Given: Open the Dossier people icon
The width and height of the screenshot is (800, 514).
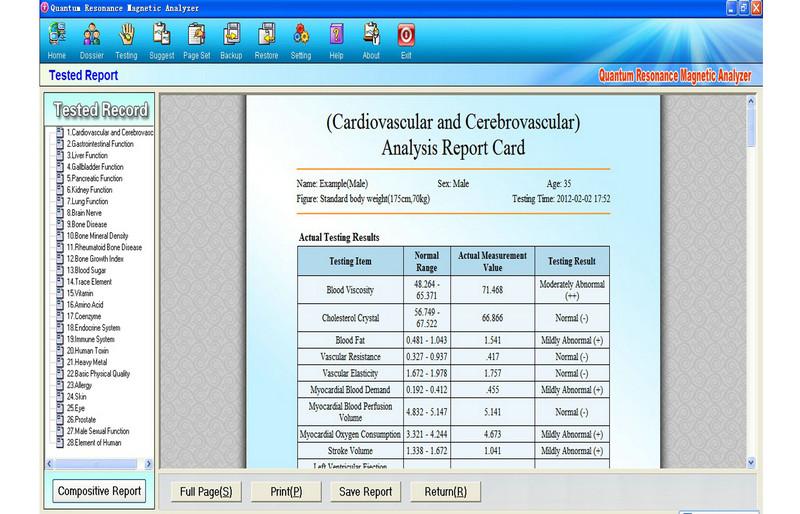Looking at the screenshot, I should click(x=92, y=41).
